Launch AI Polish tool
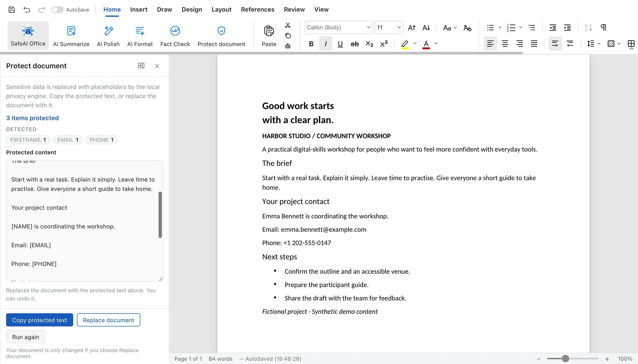This screenshot has width=638, height=364. tap(108, 35)
